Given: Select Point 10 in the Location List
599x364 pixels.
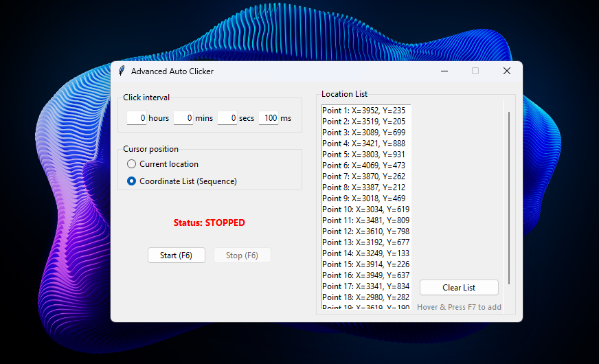Looking at the screenshot, I should [x=365, y=209].
